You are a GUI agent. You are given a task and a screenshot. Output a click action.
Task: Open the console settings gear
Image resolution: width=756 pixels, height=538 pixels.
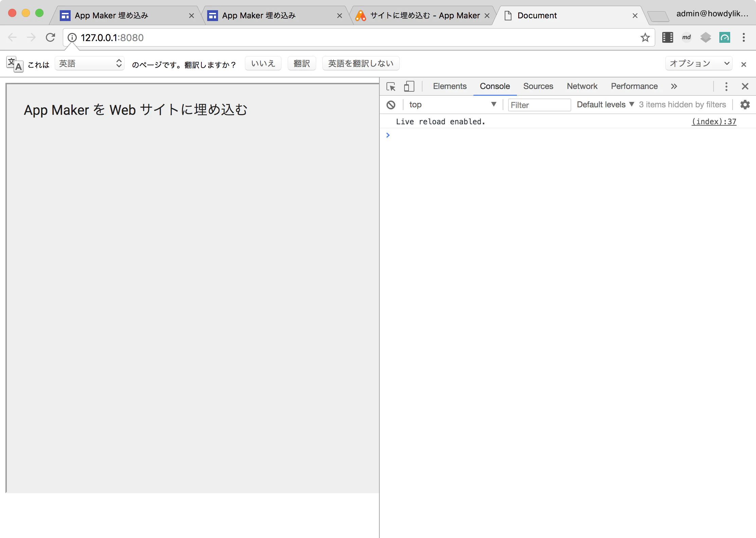[745, 105]
